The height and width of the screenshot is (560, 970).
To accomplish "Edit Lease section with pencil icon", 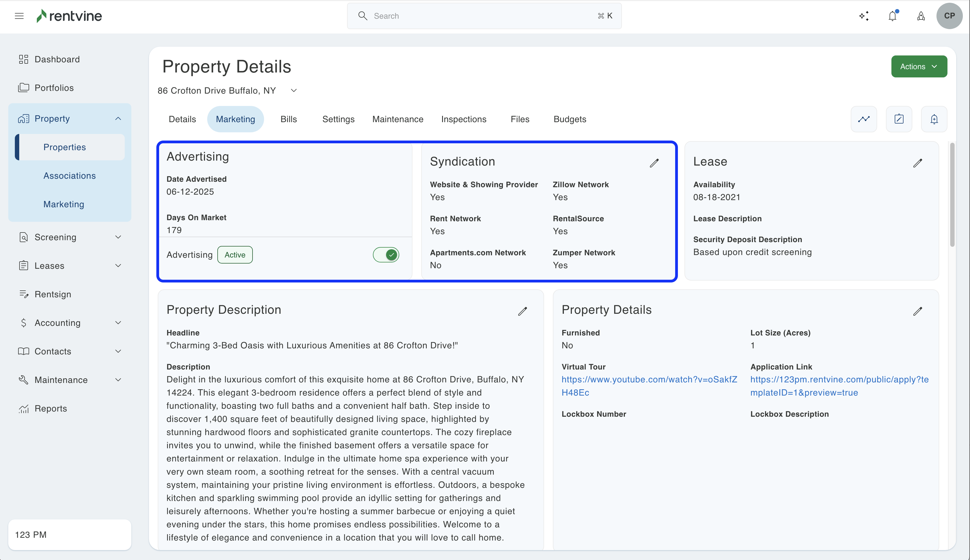I will point(918,163).
